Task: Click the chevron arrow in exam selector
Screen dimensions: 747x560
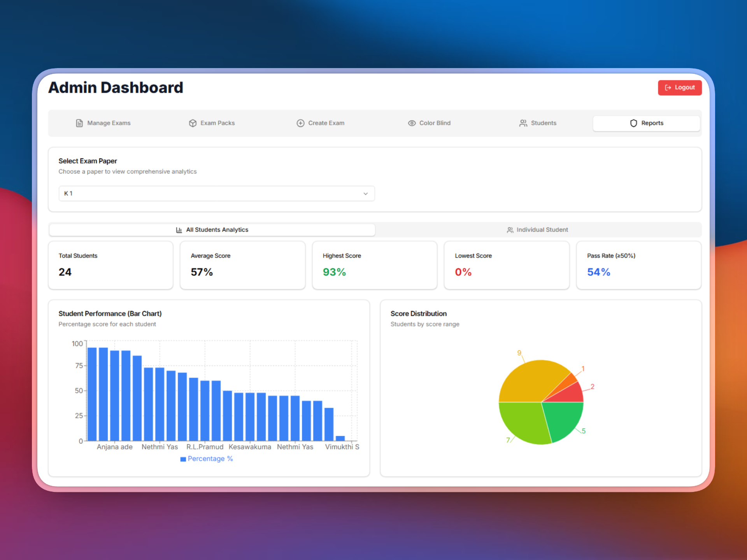Action: [x=365, y=194]
